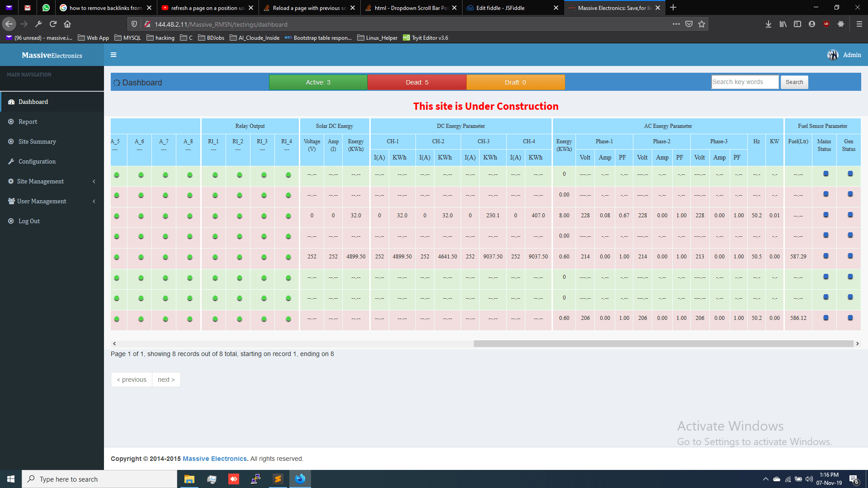Click RI_1 relay indicator in first row
868x488 pixels.
point(215,175)
